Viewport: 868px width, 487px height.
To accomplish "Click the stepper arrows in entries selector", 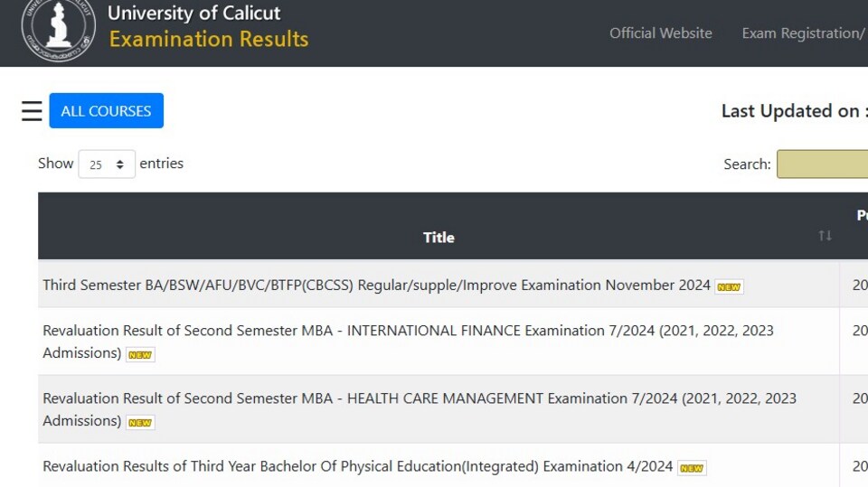I will click(x=119, y=164).
